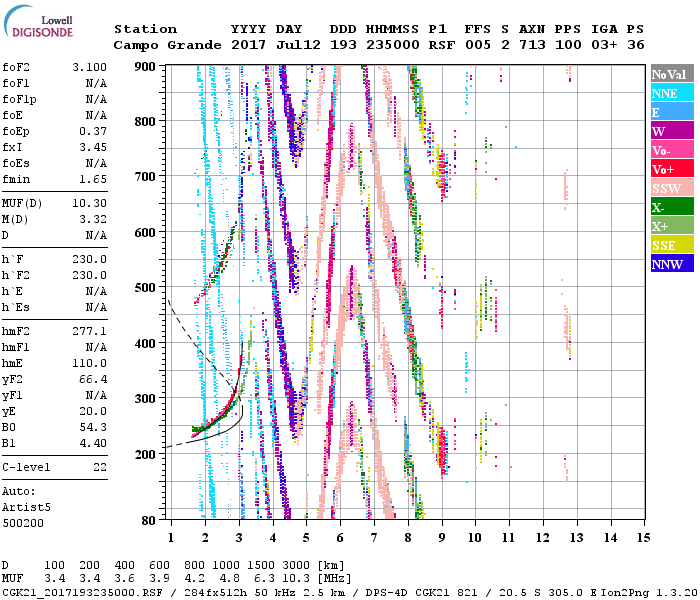This screenshot has width=700, height=600.
Task: Select the X+ legend entry
Action: point(672,226)
